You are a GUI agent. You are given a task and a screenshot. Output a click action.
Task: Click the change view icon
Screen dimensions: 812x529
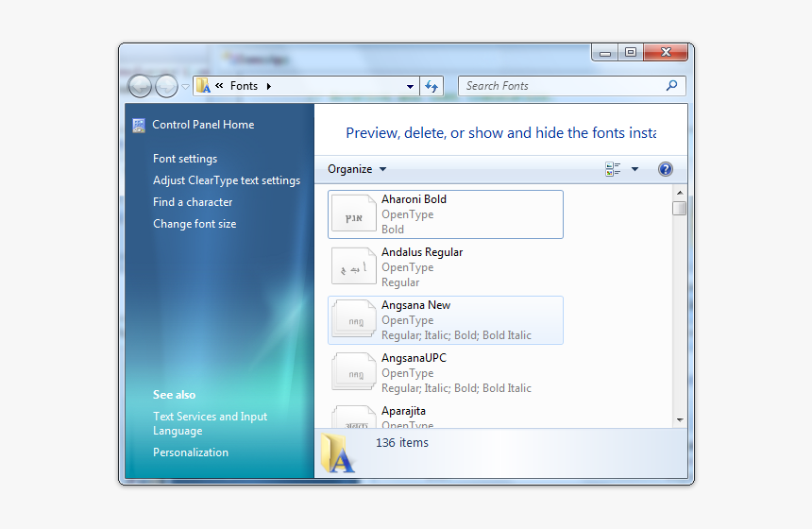(x=613, y=169)
